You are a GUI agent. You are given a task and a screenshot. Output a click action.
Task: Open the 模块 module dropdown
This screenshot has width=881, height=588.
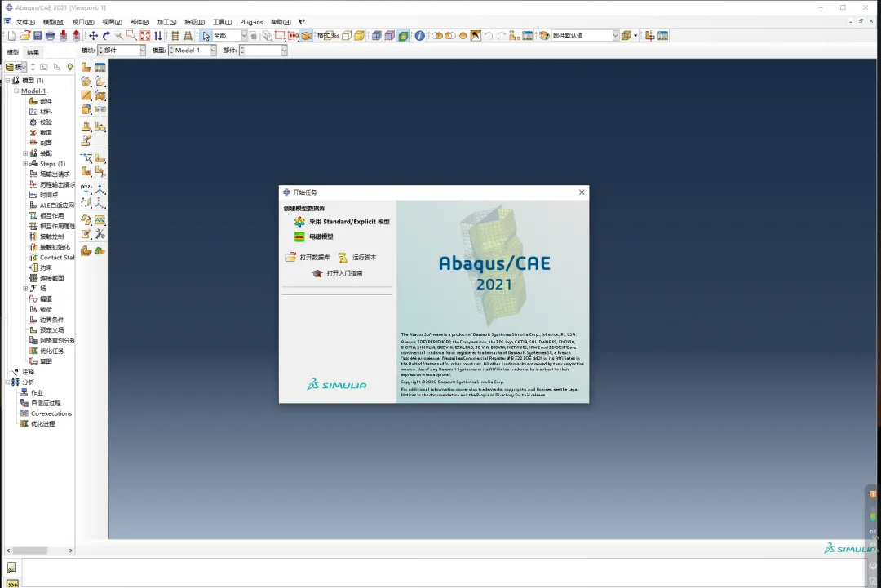pos(142,51)
